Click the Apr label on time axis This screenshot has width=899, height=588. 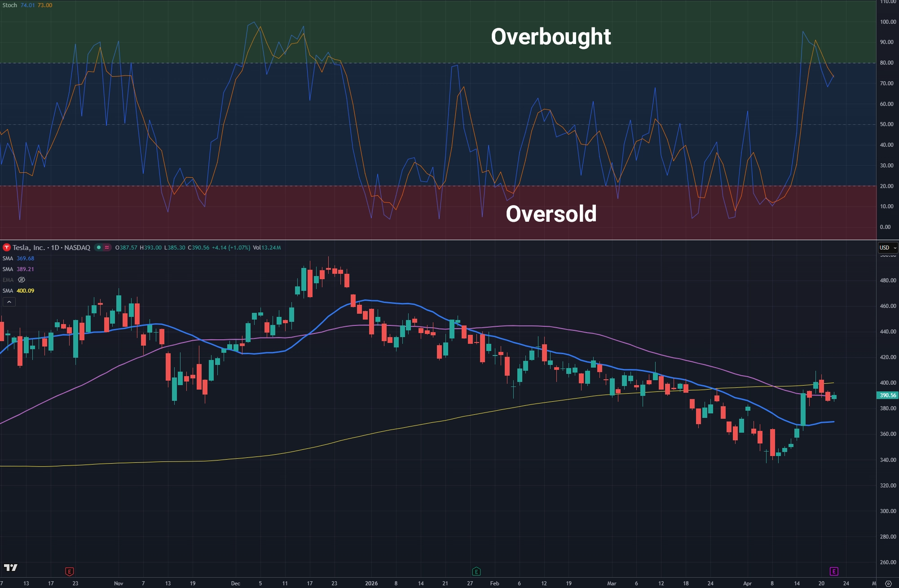tap(747, 584)
